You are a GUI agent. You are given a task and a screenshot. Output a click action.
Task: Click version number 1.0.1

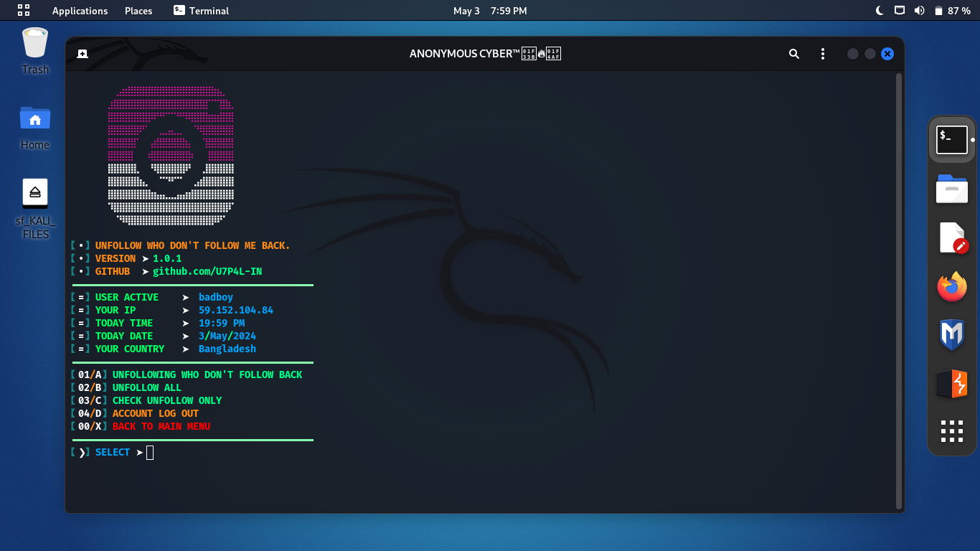click(167, 258)
